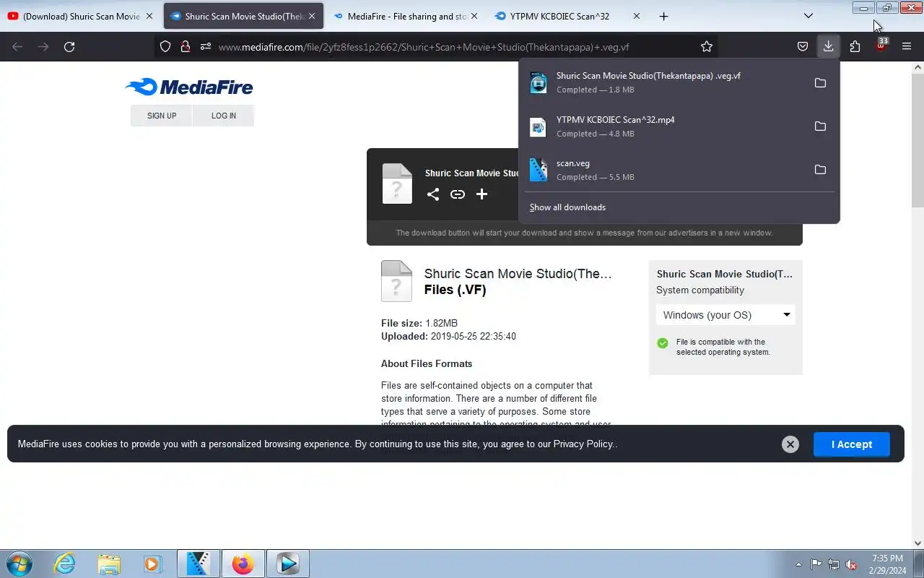Viewport: 924px width, 578px height.
Task: Click the 'File size: 1.82MB' text
Action: tap(419, 323)
